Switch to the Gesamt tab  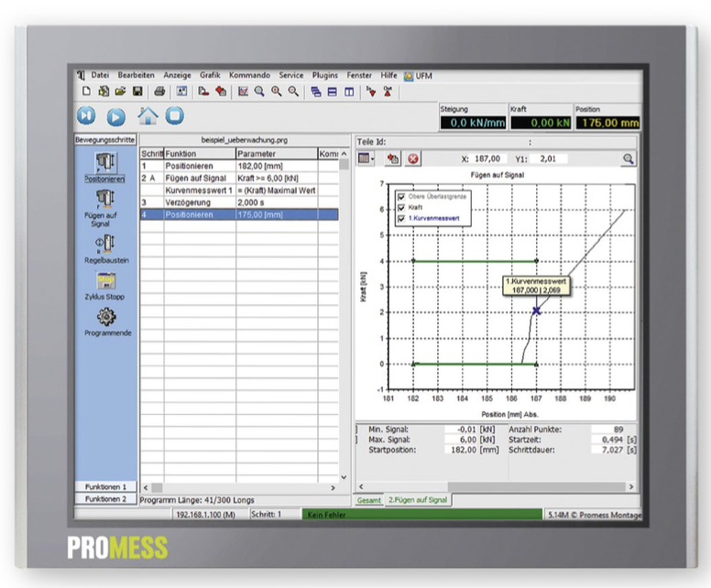(368, 500)
